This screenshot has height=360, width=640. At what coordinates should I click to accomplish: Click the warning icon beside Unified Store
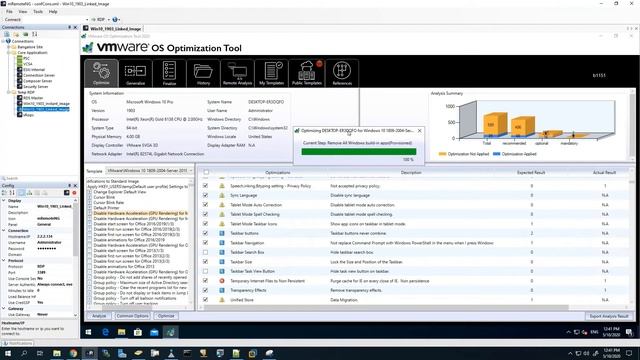coord(222,300)
